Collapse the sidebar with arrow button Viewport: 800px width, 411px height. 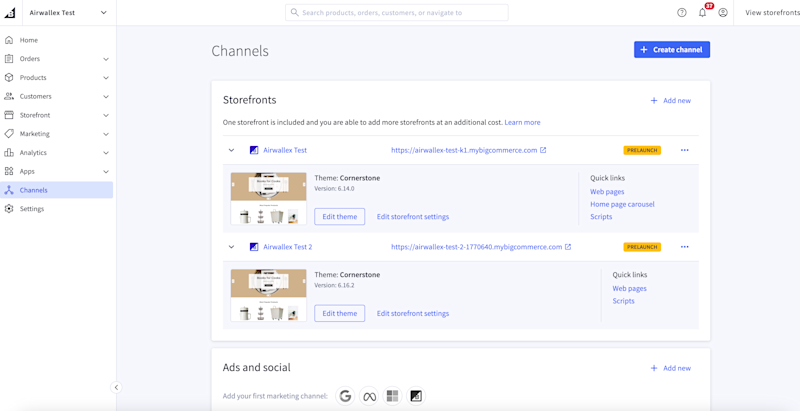click(116, 388)
